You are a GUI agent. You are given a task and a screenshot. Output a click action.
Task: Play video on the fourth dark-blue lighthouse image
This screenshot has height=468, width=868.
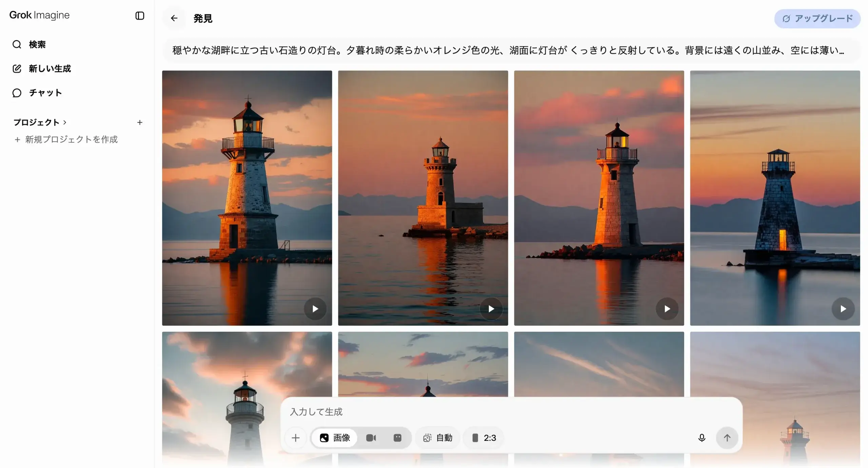843,309
